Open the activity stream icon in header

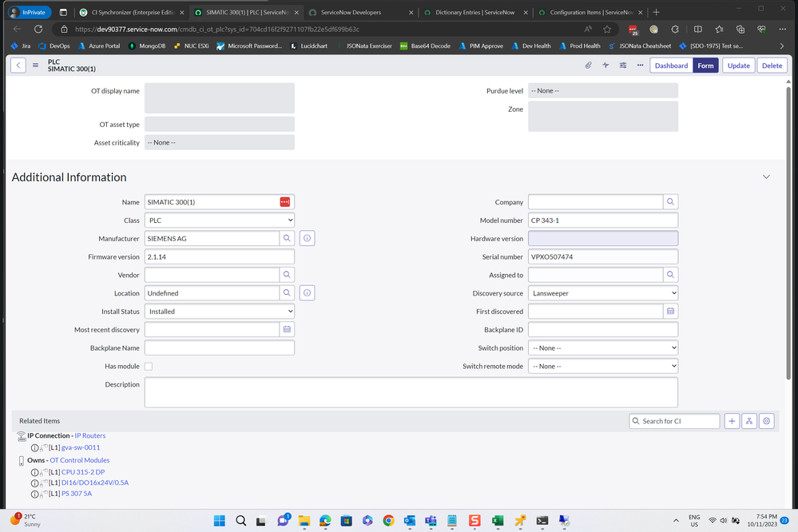605,66
